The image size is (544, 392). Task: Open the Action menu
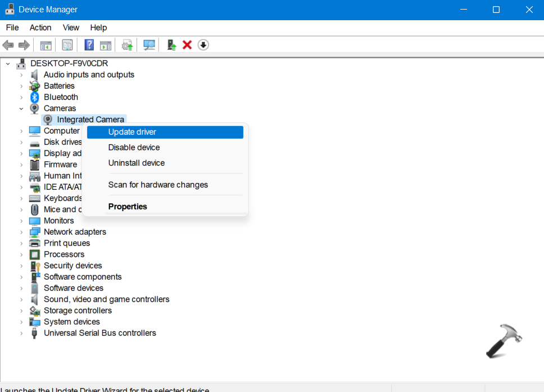point(40,28)
